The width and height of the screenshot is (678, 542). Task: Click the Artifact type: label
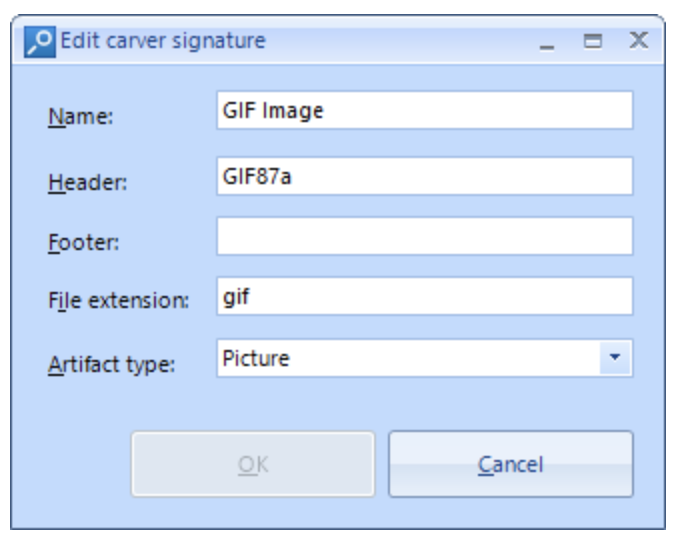click(x=112, y=364)
